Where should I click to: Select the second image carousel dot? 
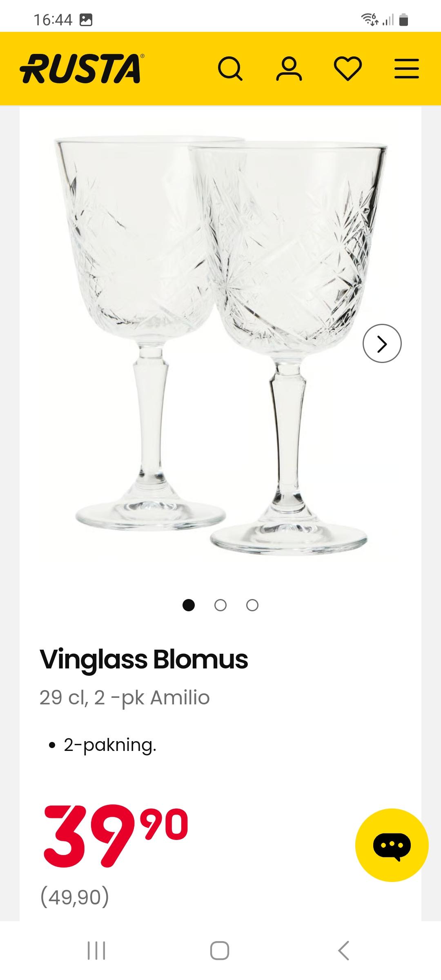click(220, 605)
